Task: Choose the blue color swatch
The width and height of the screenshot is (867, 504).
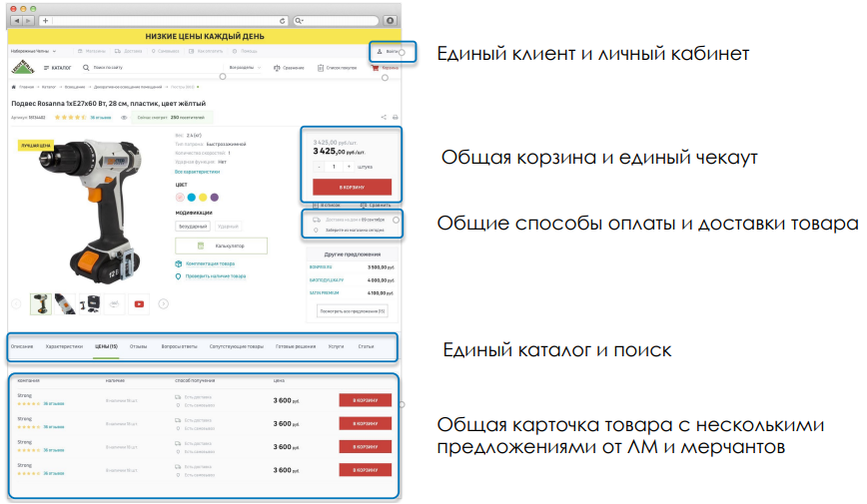Action: point(192,198)
